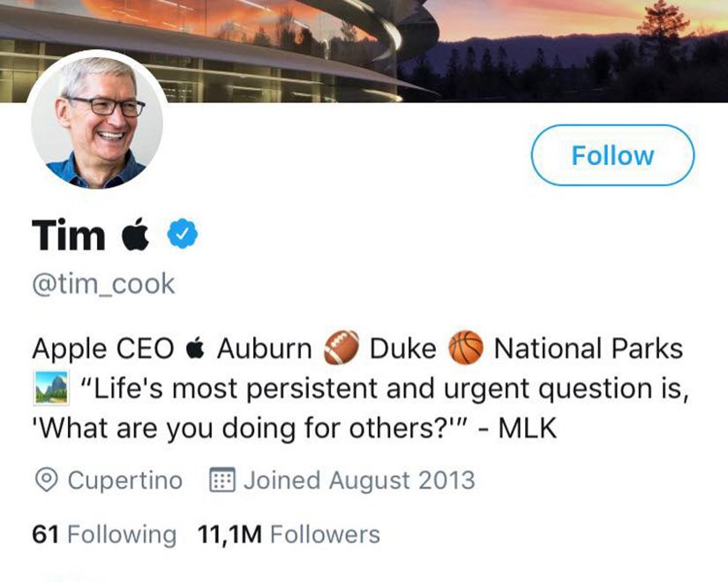This screenshot has width=728, height=582.
Task: Click the MLK attribution in the bio
Action: 528,428
